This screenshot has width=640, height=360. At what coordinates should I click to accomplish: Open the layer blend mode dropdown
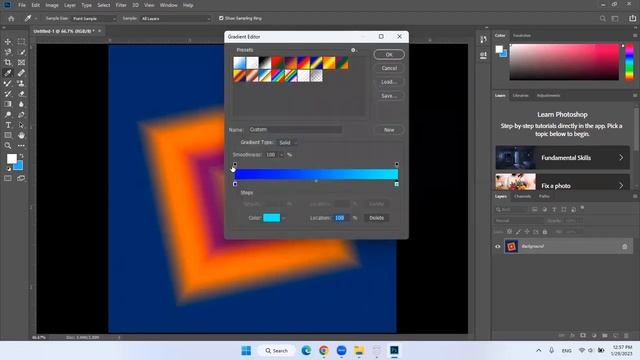(519, 220)
